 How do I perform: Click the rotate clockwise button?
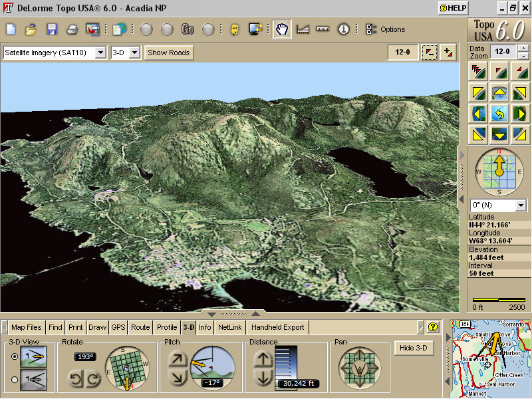coord(93,380)
